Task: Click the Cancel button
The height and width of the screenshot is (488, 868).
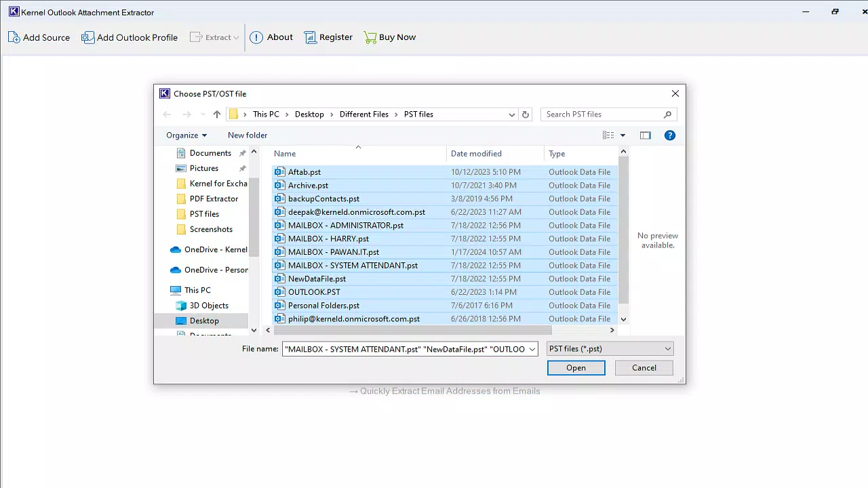Action: coord(644,368)
